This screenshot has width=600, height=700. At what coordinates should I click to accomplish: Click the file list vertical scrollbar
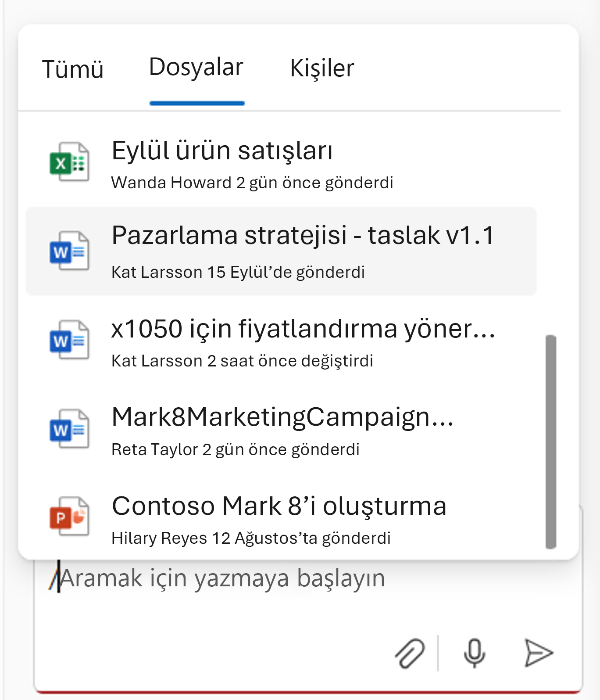point(551,442)
